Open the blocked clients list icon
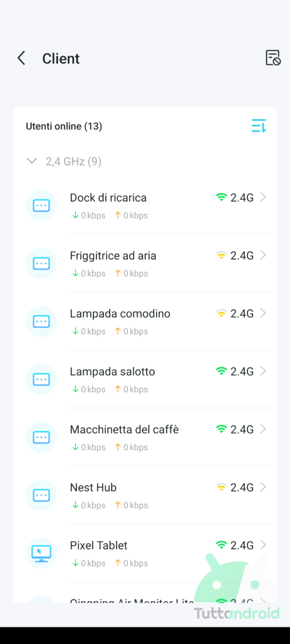290x644 pixels. point(273,58)
